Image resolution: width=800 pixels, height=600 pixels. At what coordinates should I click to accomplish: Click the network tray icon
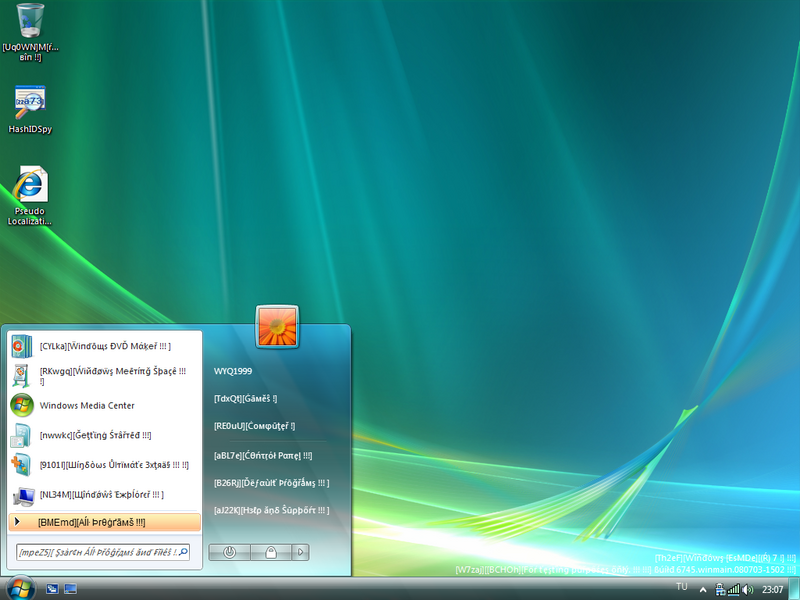pyautogui.click(x=720, y=590)
